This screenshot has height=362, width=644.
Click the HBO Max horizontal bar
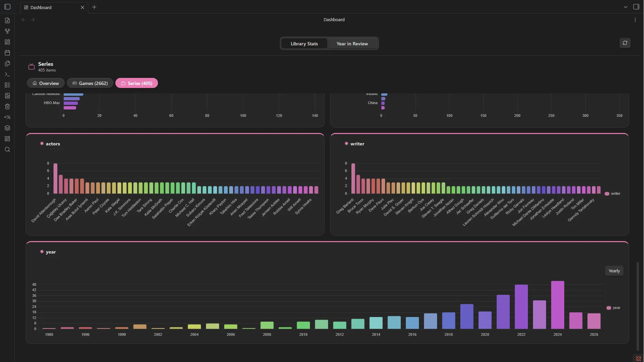(71, 103)
